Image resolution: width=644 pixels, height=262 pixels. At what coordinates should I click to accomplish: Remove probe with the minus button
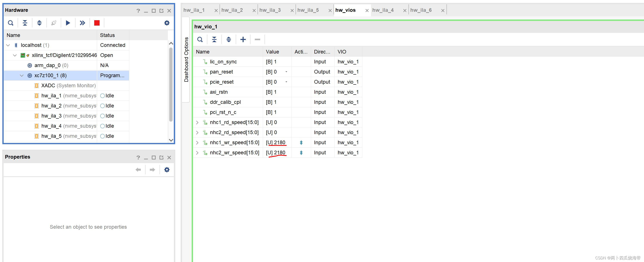pyautogui.click(x=257, y=40)
